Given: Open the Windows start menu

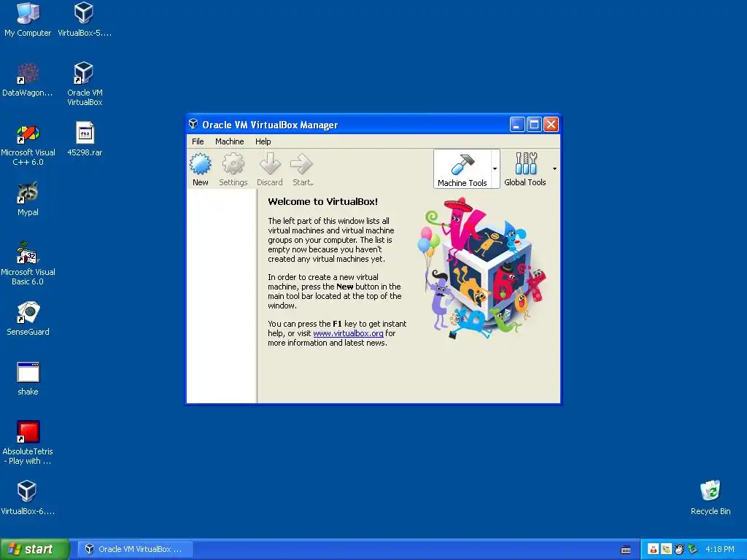Looking at the screenshot, I should [x=35, y=549].
